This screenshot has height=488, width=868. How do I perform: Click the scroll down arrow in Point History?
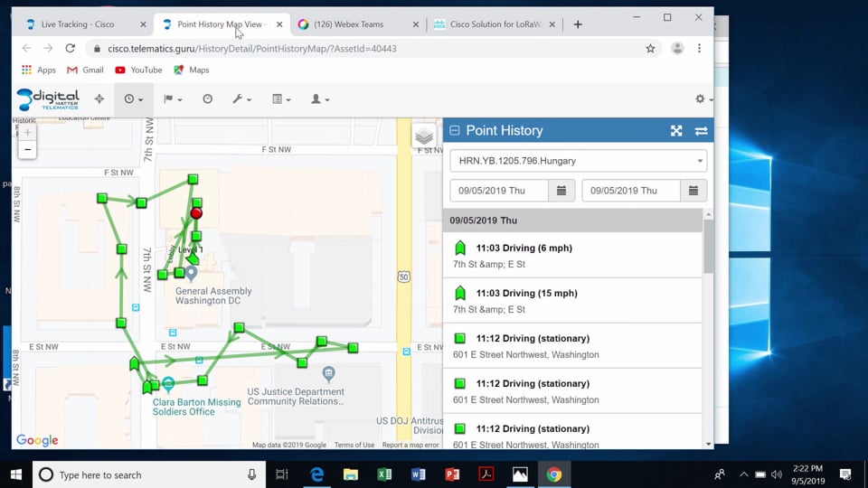tap(708, 445)
